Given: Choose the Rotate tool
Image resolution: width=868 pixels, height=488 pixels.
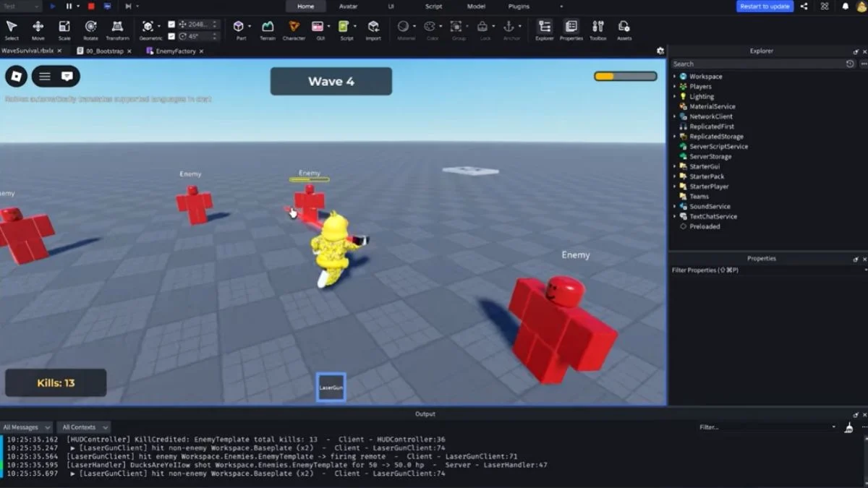Looking at the screenshot, I should point(90,30).
